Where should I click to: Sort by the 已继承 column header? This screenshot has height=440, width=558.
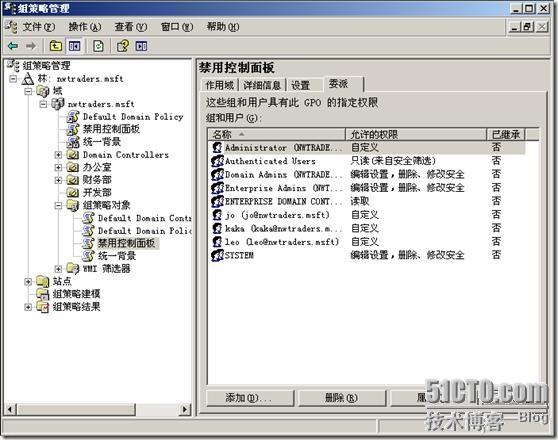pos(506,135)
